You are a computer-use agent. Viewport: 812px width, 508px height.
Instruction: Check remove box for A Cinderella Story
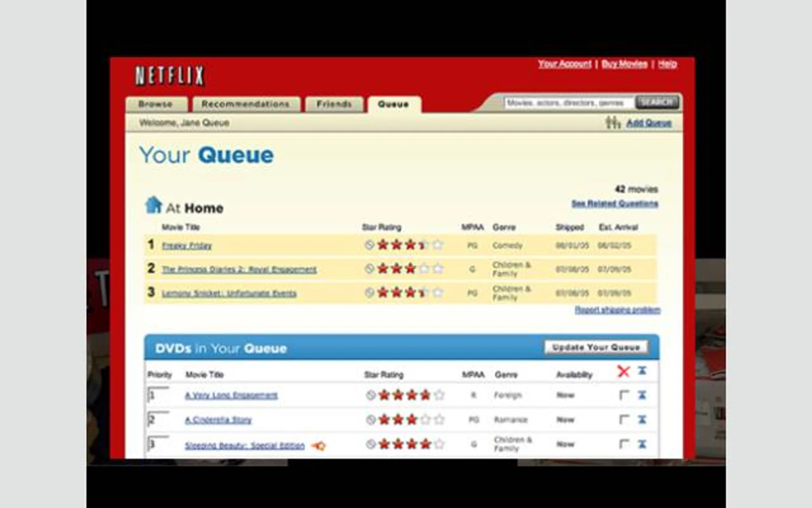624,419
